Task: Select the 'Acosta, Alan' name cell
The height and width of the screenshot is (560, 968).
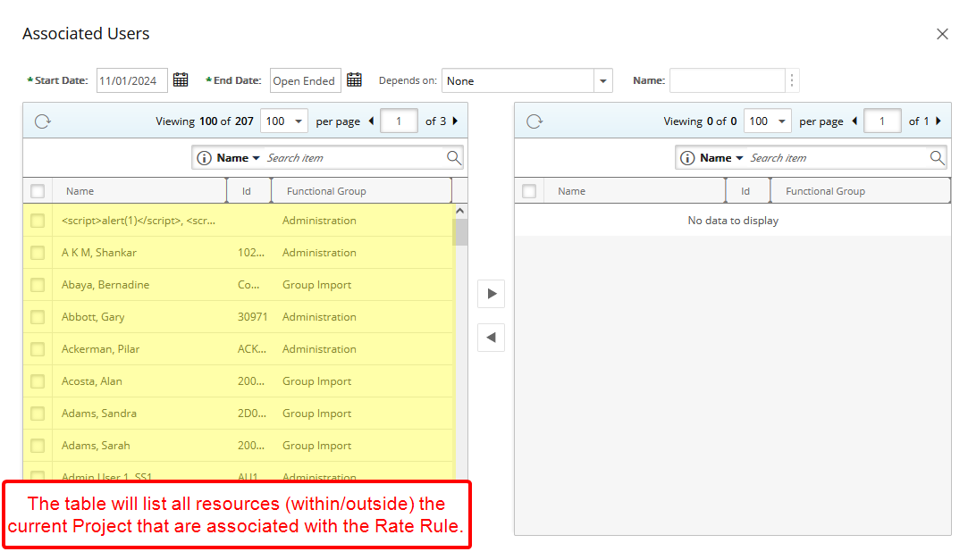Action: pyautogui.click(x=92, y=381)
